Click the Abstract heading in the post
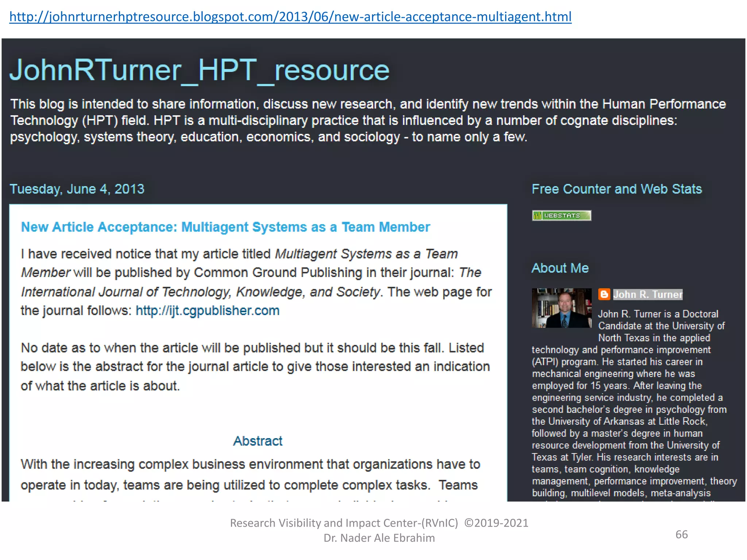The width and height of the screenshot is (747, 560). [258, 441]
